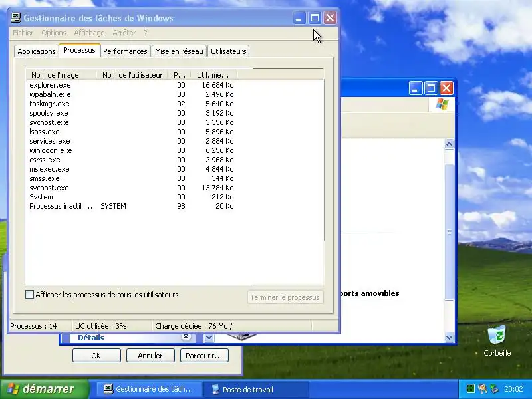Viewport: 532px width, 399px height.
Task: Open the Options menu
Action: coord(54,33)
